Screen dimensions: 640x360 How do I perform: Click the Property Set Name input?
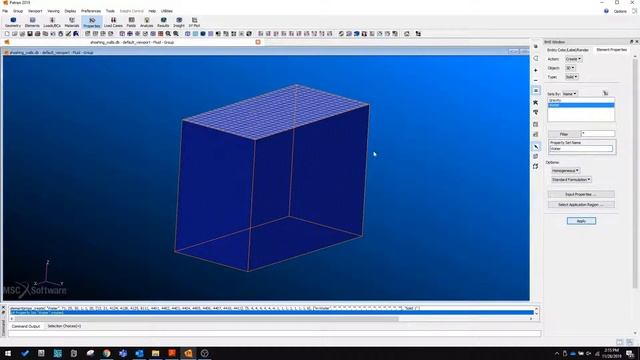(x=581, y=149)
